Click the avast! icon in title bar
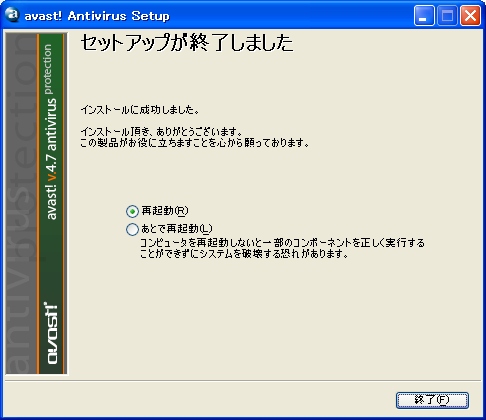 tap(12, 15)
